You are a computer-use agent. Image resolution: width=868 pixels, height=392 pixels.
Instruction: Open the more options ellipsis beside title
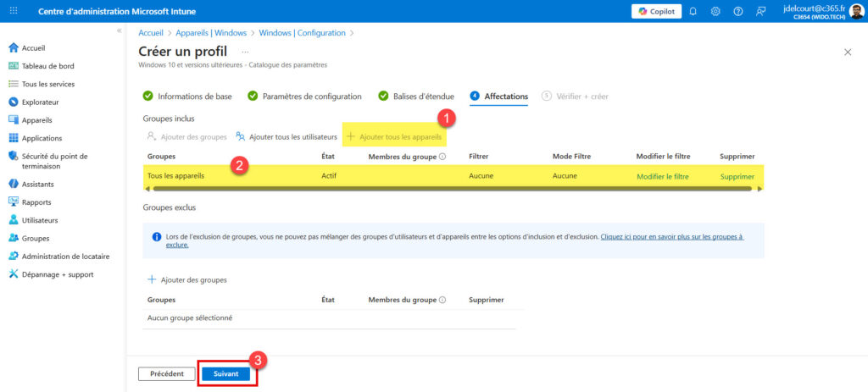point(246,52)
